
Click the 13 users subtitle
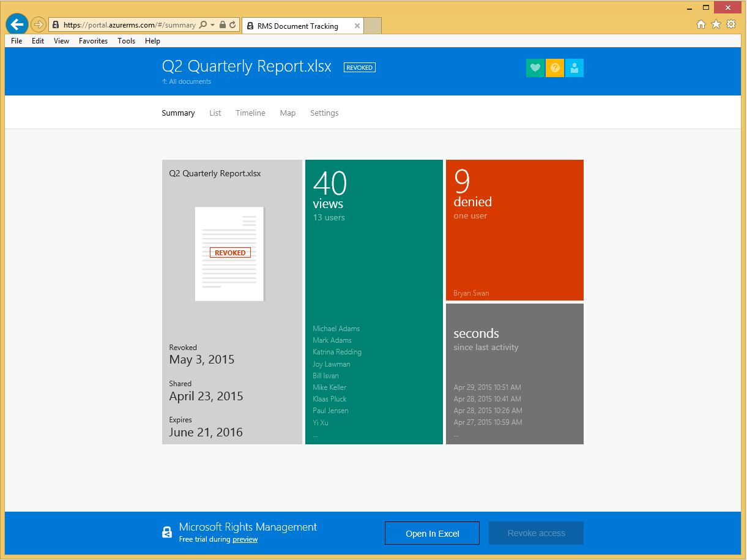click(x=329, y=218)
